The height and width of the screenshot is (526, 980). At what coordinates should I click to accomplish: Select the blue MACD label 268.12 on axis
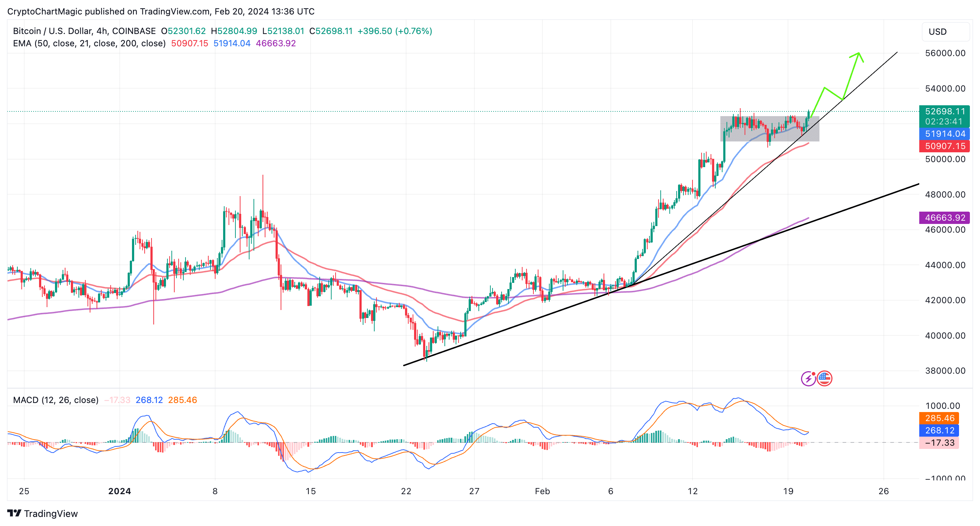coord(939,430)
